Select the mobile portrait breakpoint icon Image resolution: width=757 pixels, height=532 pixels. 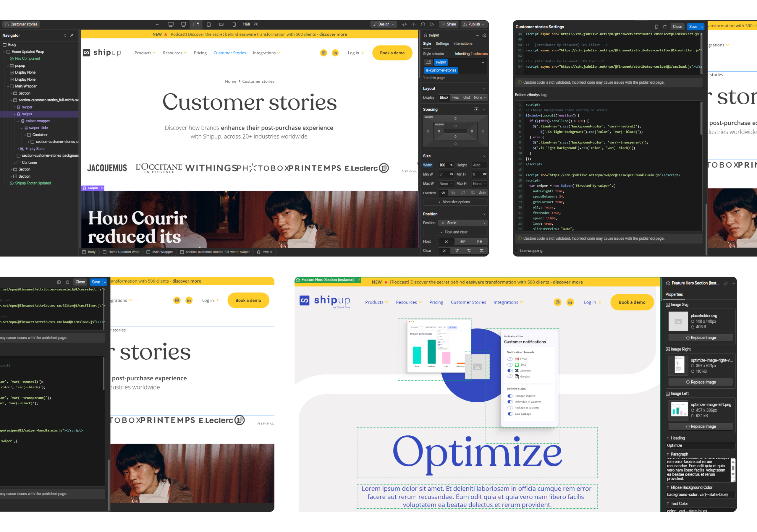click(234, 25)
